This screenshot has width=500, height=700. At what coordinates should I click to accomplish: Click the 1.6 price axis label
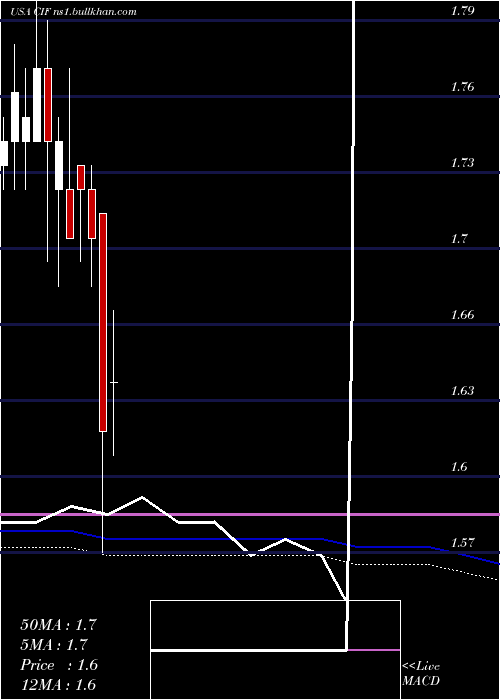point(458,467)
